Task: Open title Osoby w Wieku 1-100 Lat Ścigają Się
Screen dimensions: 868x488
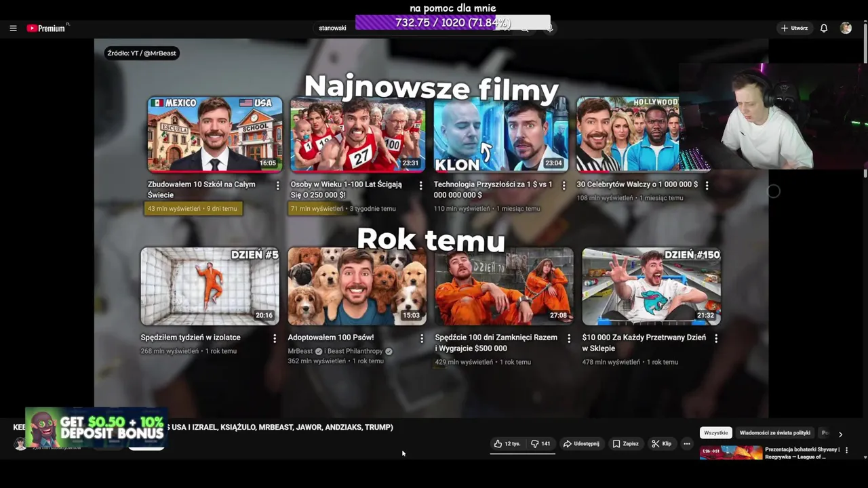Action: pyautogui.click(x=346, y=189)
